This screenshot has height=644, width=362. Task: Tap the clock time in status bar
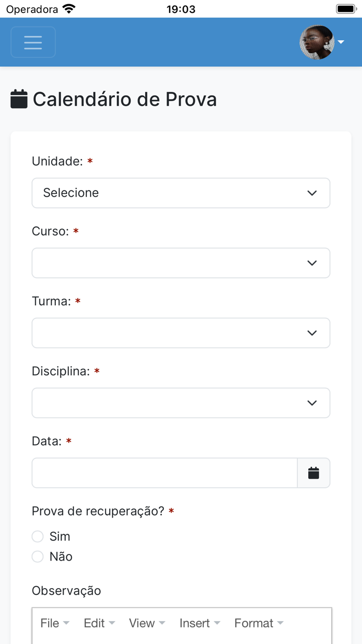coord(180,9)
